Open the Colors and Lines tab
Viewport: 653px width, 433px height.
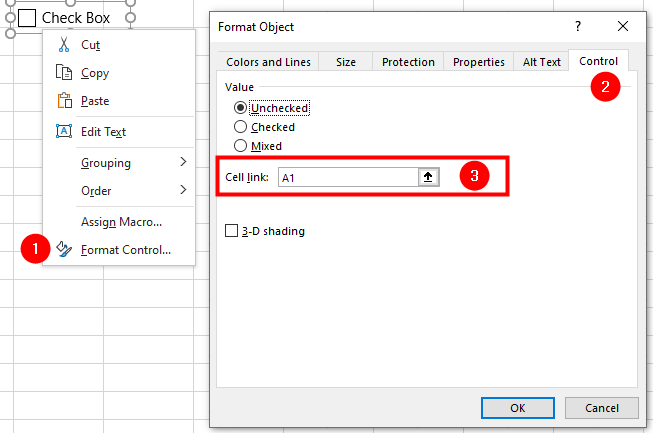[268, 62]
